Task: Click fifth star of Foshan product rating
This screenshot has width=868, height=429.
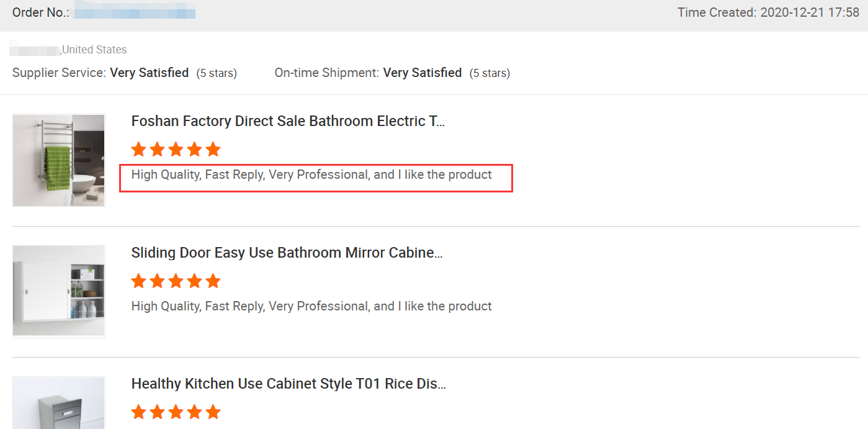Action: tap(213, 150)
